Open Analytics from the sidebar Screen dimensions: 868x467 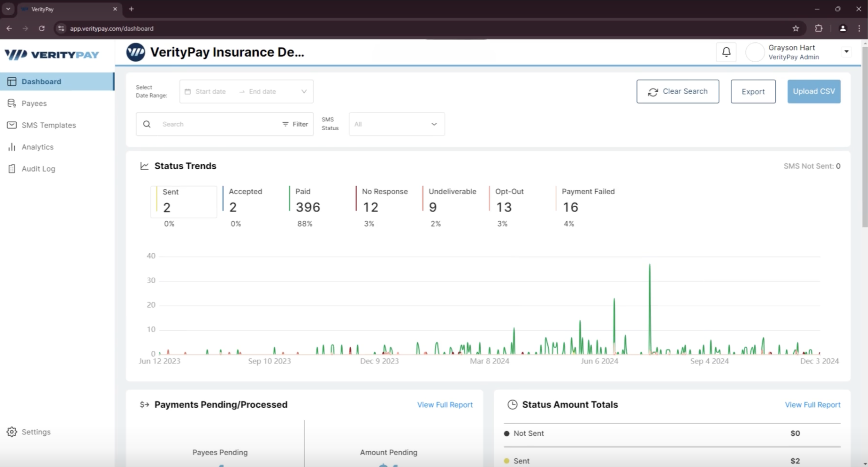37,147
